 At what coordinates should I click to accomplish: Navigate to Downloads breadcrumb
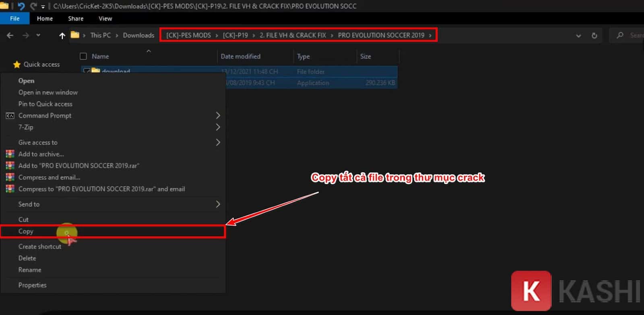click(138, 35)
